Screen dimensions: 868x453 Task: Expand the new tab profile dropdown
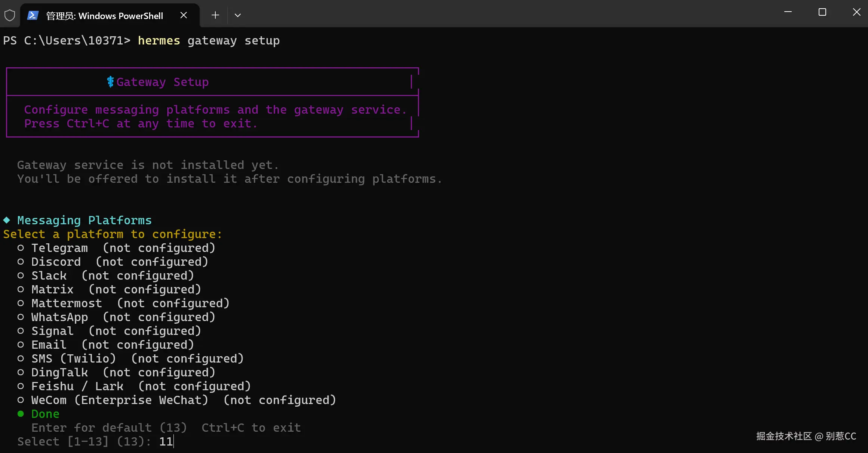[238, 15]
